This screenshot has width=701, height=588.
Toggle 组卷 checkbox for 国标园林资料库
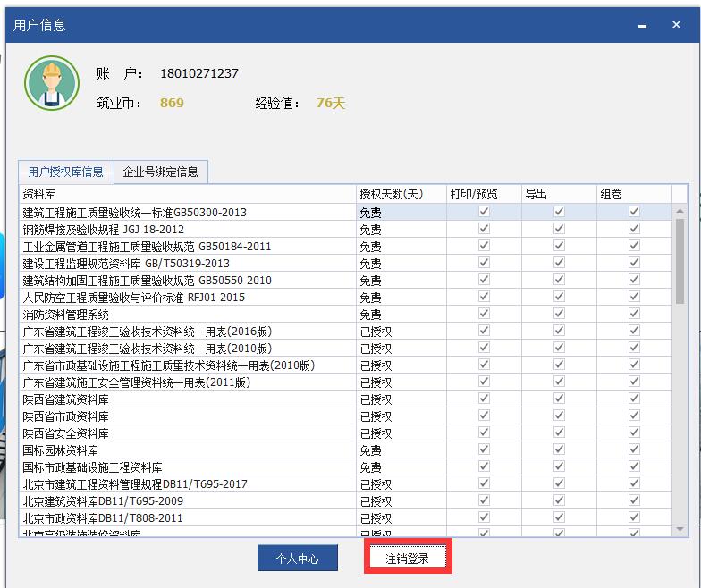(x=634, y=450)
